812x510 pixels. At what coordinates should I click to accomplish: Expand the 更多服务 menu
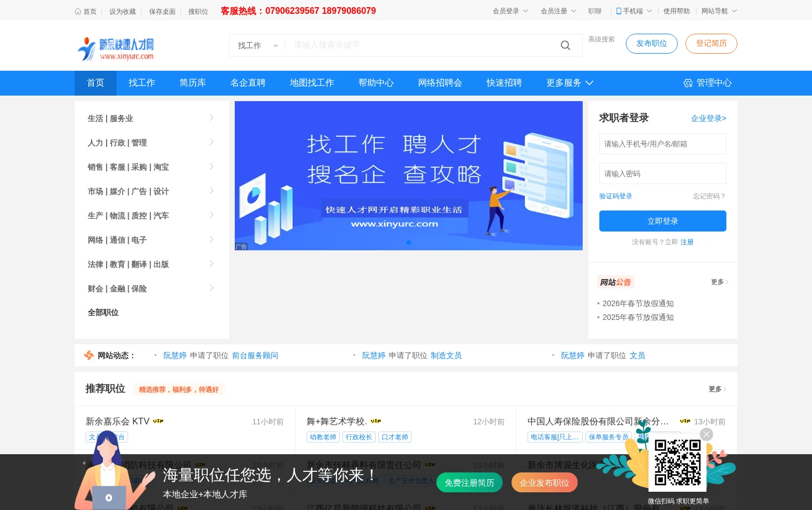click(570, 83)
